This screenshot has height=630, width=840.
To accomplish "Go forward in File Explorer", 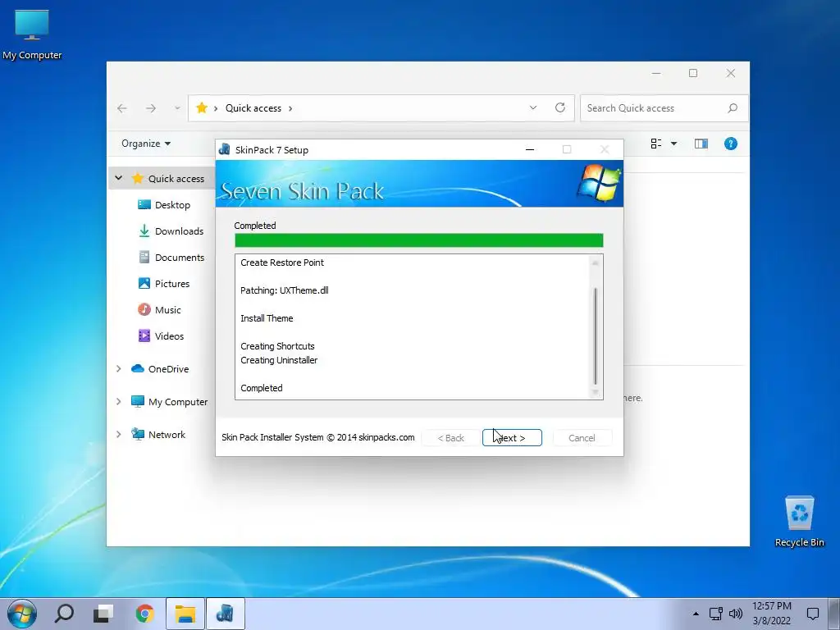I will tap(151, 108).
